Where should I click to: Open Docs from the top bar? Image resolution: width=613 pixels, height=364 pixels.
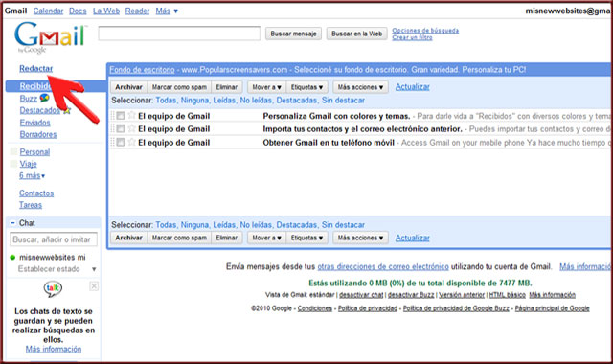click(78, 11)
